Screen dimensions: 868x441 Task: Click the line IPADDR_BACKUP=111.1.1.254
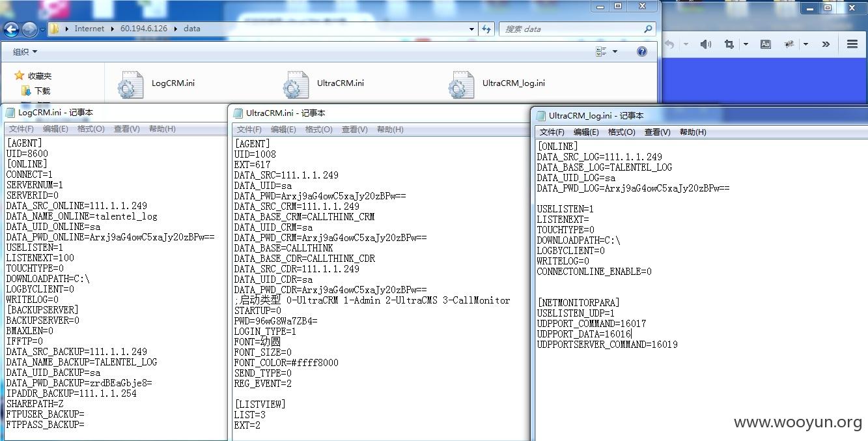72,393
